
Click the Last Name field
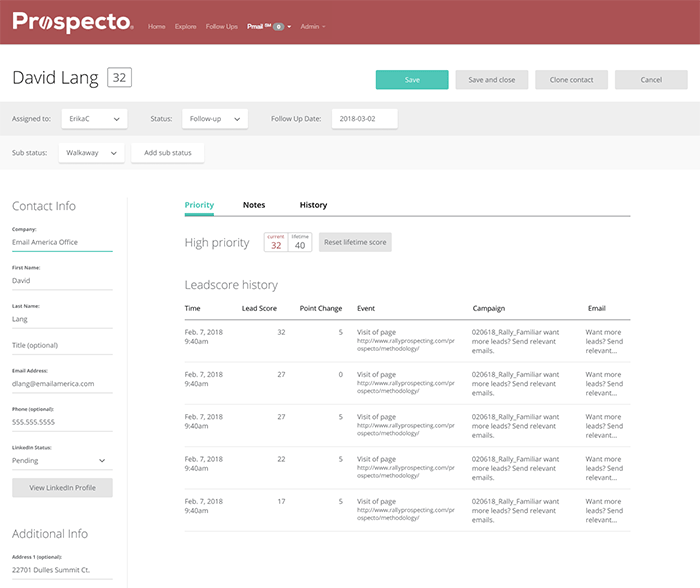click(x=62, y=319)
